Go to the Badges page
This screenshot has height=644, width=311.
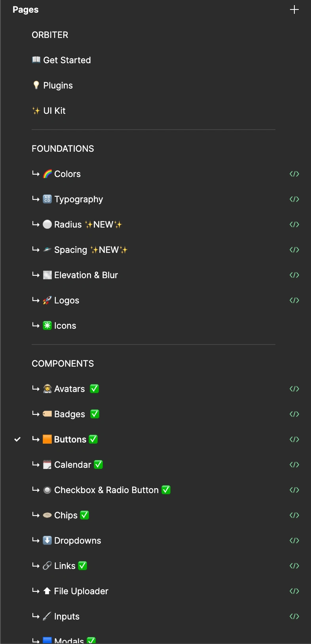pyautogui.click(x=70, y=414)
